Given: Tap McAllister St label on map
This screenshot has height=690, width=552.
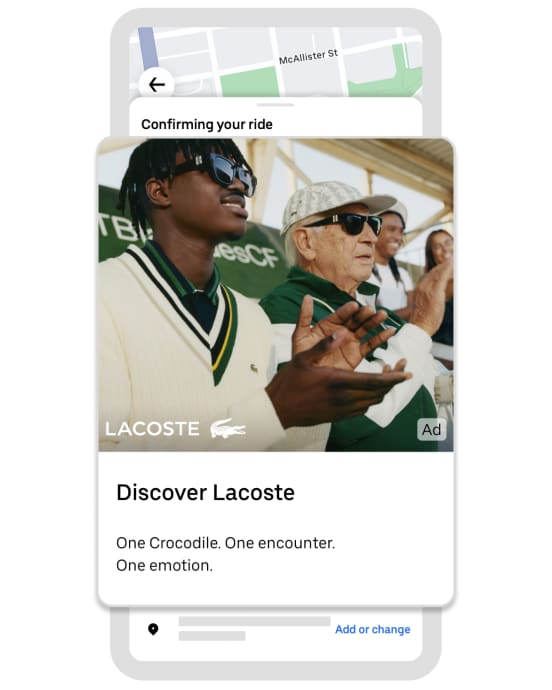Looking at the screenshot, I should click(308, 57).
